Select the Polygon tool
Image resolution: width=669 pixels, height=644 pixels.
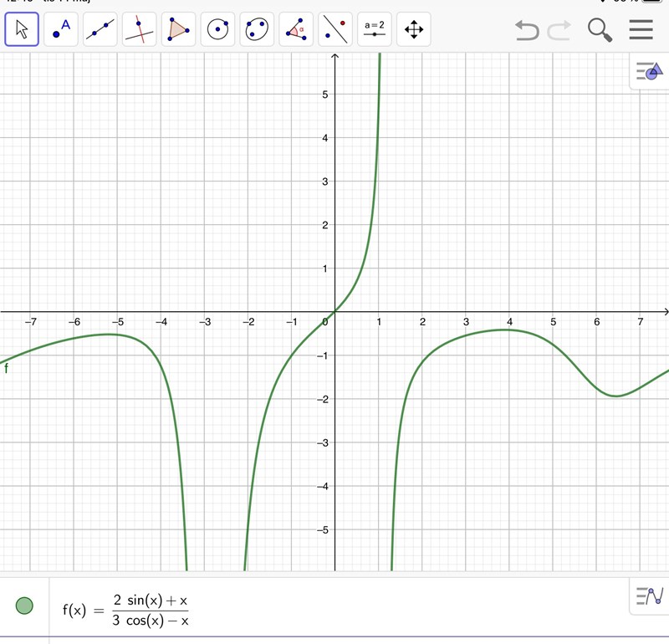[x=178, y=30]
